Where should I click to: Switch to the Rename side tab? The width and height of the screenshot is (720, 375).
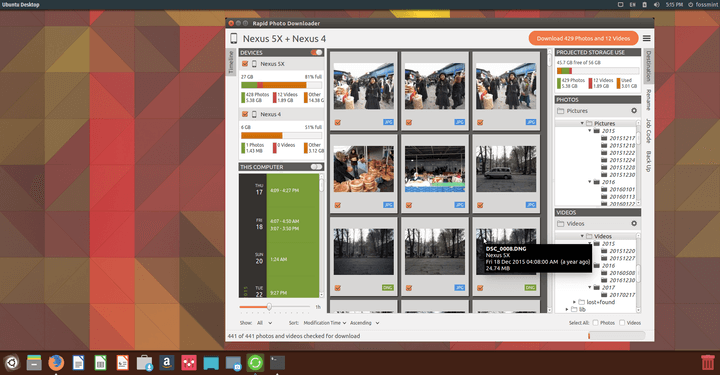(648, 100)
